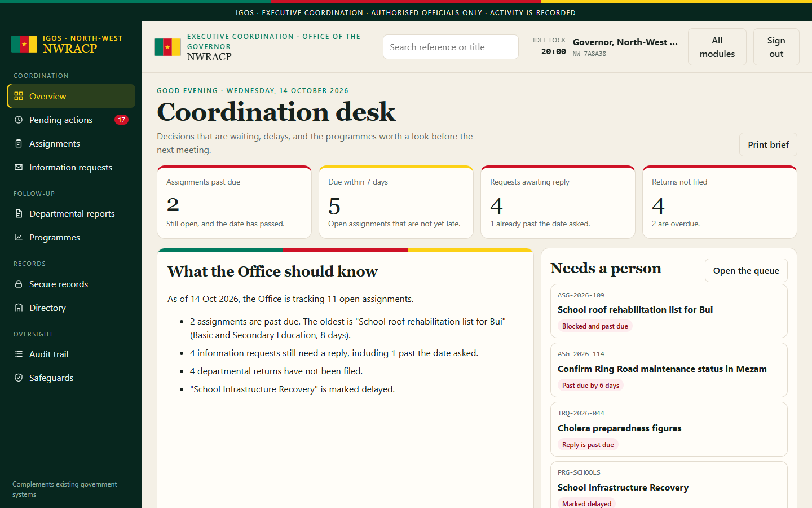This screenshot has width=812, height=508.
Task: Click the Audit trail list icon
Action: [19, 354]
